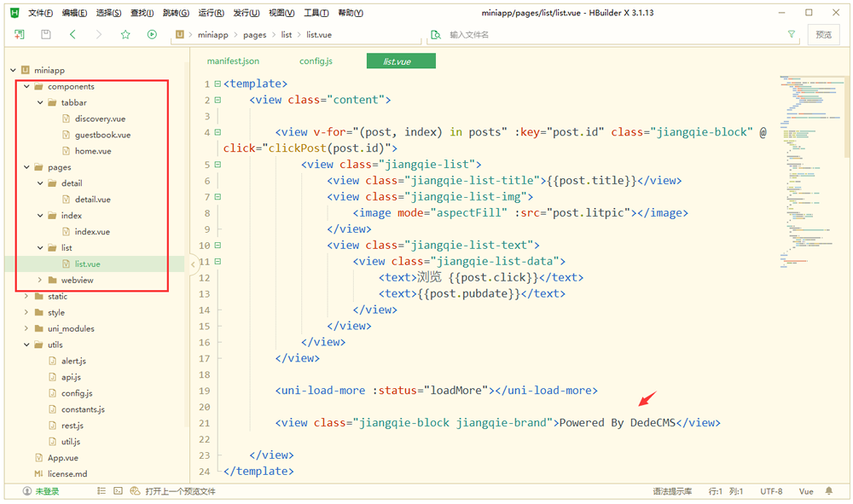
Task: Click the 预览 preview button
Action: [x=823, y=35]
